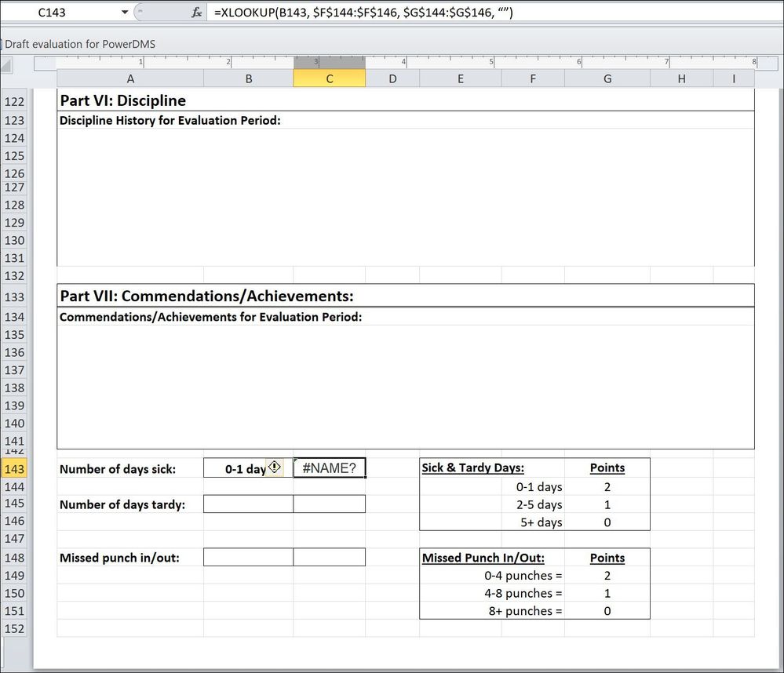
Task: Click the formula bar XLOOKUP formula
Action: (363, 13)
